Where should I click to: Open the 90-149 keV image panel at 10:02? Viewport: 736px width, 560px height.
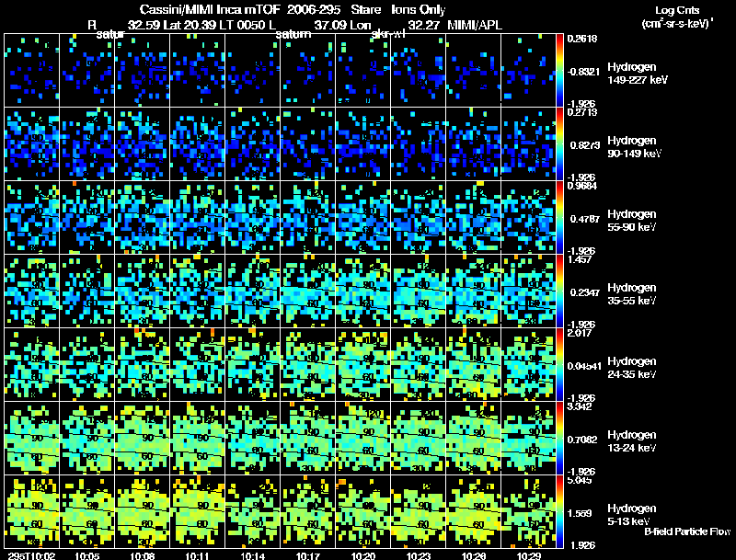pos(31,144)
